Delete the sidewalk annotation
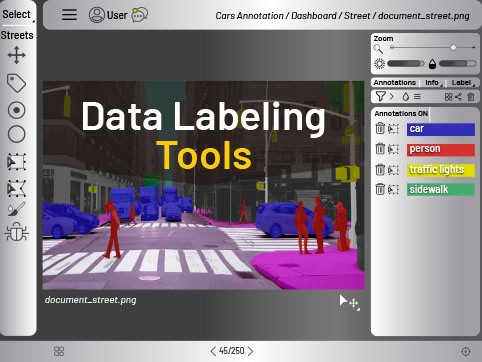Image resolution: width=482 pixels, height=362 pixels. click(380, 189)
